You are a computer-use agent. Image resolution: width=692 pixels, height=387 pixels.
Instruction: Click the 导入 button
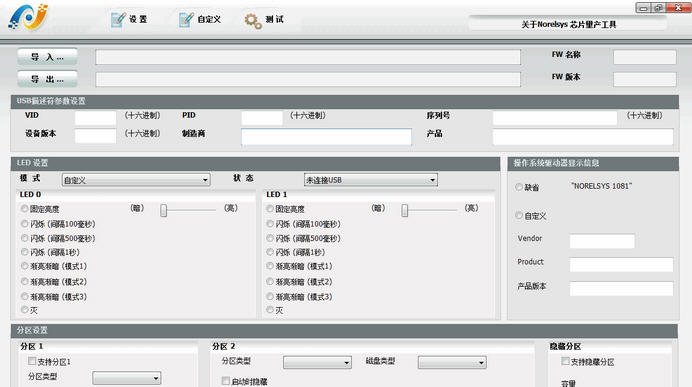(x=47, y=57)
